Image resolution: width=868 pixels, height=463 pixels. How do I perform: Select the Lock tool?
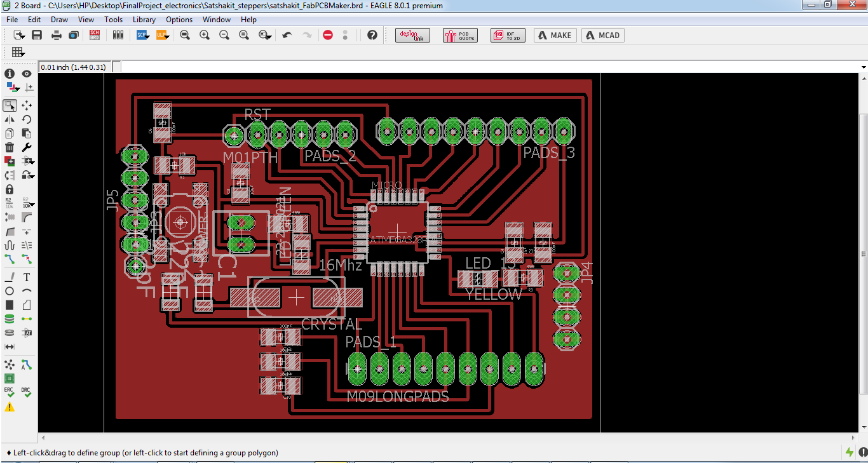[x=10, y=189]
